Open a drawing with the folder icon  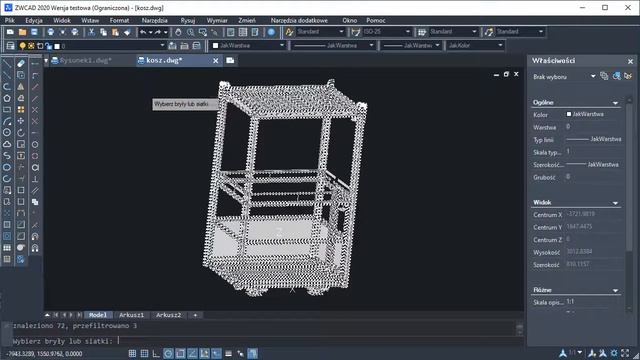click(x=22, y=32)
